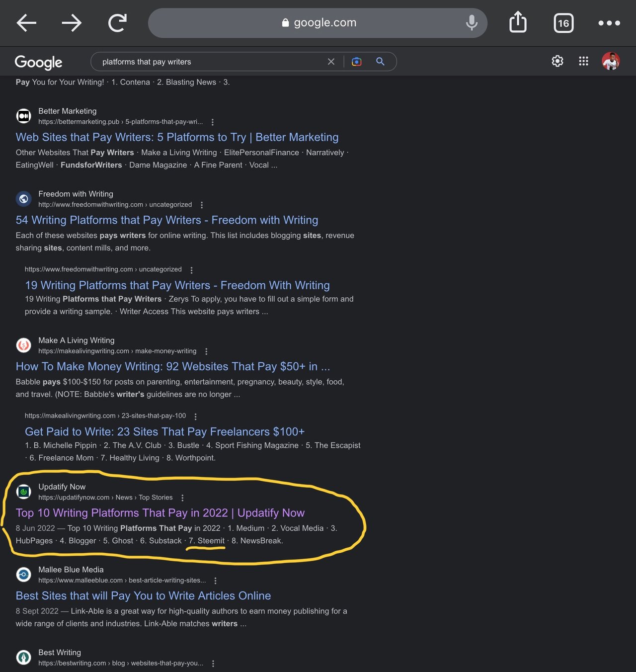This screenshot has height=672, width=636.
Task: Click the Better Marketing site favicon
Action: [x=23, y=116]
